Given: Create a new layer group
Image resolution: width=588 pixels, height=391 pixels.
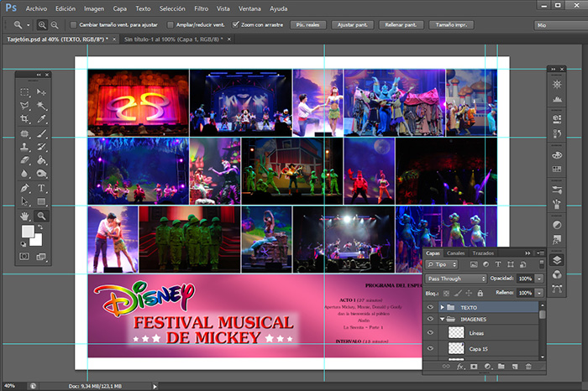Looking at the screenshot, I should [501, 367].
